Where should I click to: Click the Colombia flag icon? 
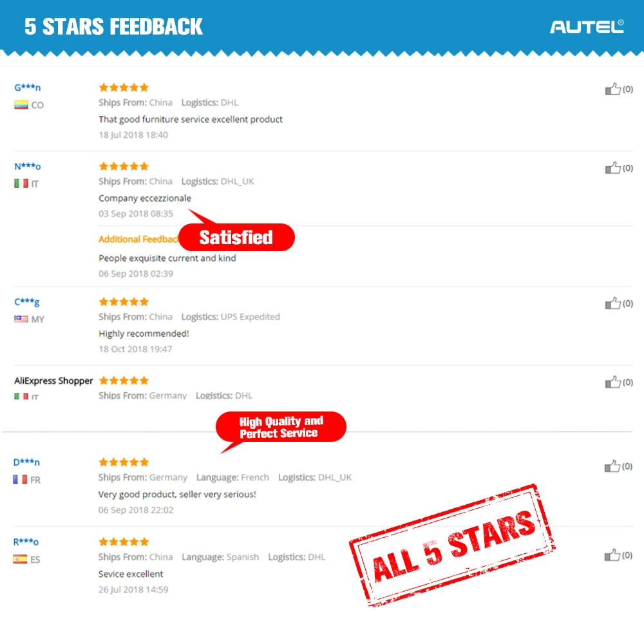click(x=21, y=105)
